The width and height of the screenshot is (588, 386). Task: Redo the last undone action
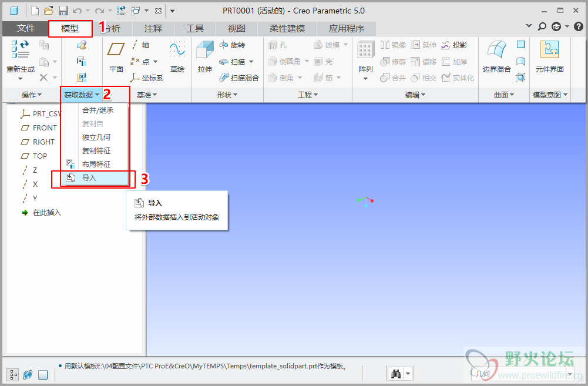click(x=99, y=11)
